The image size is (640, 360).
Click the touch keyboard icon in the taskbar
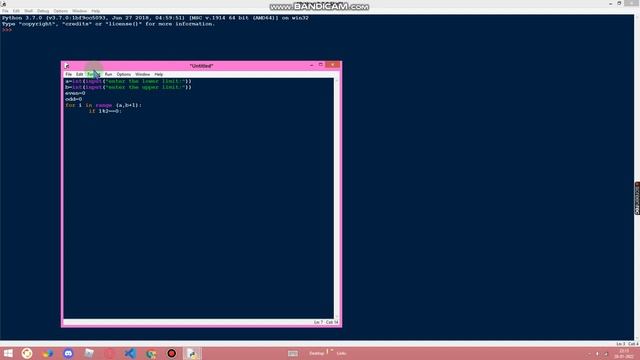293,353
